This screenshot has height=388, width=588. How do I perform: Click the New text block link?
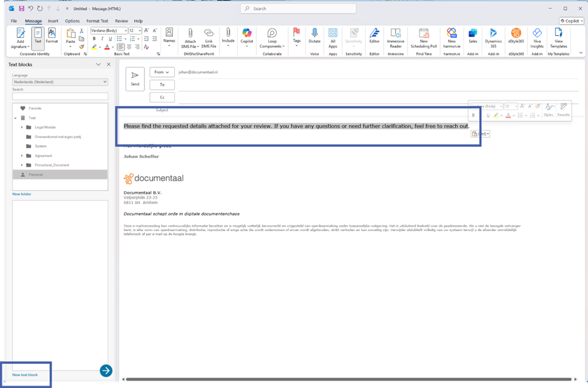(25, 375)
